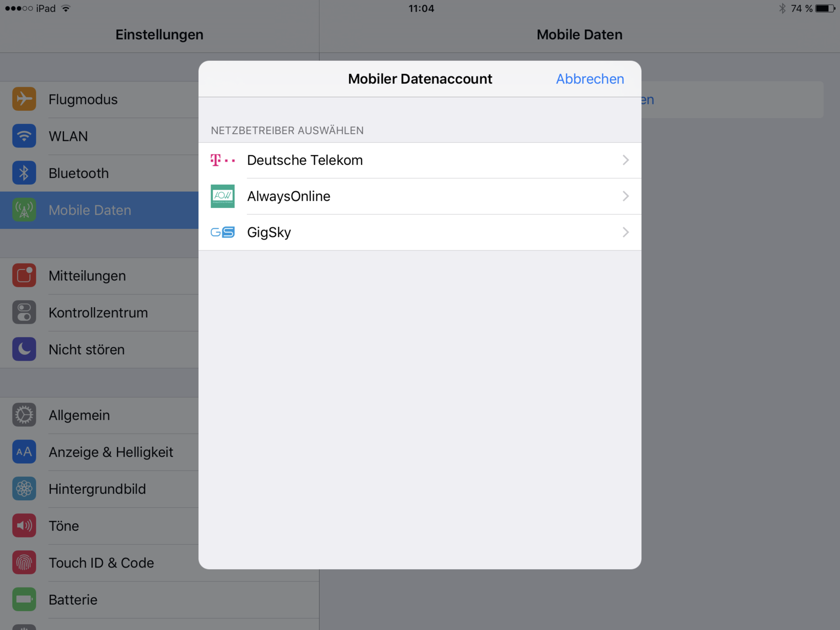The height and width of the screenshot is (630, 840).
Task: Open Touch ID & Code entry
Action: point(99,563)
